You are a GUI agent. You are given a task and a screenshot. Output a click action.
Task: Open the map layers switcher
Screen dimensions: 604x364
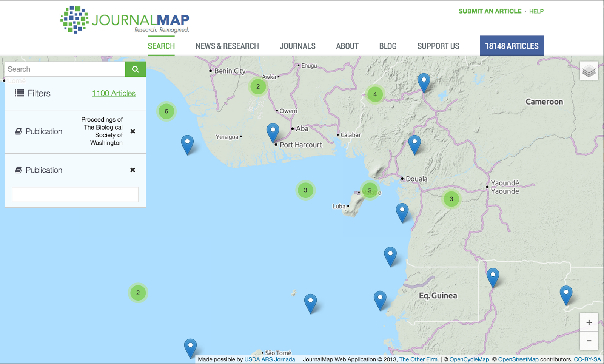[x=589, y=71]
